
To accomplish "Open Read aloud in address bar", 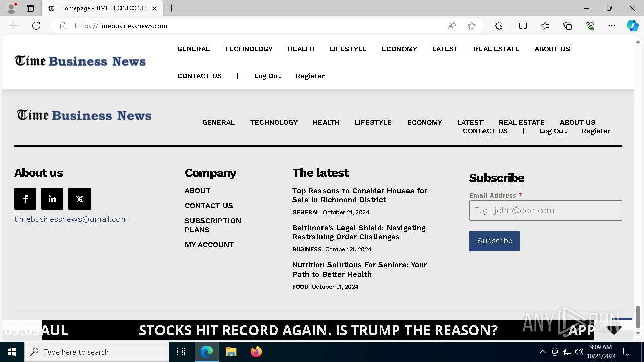I will coord(452,26).
